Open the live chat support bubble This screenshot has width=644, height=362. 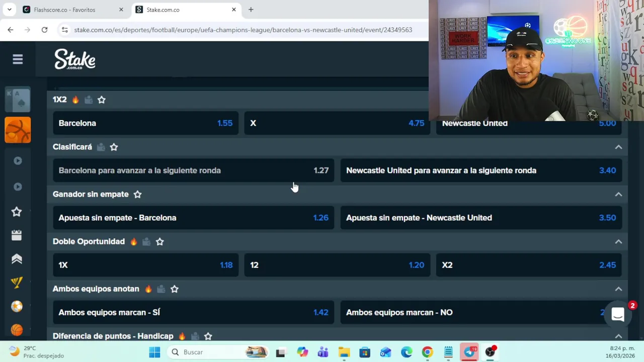618,314
